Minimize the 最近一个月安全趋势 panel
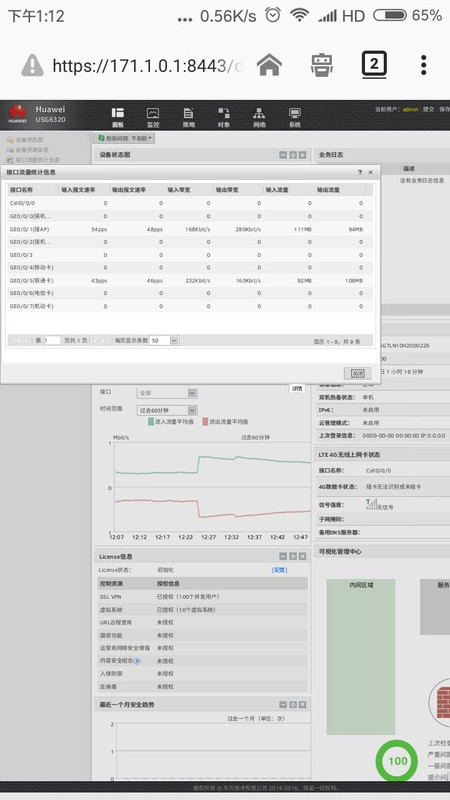 point(283,705)
